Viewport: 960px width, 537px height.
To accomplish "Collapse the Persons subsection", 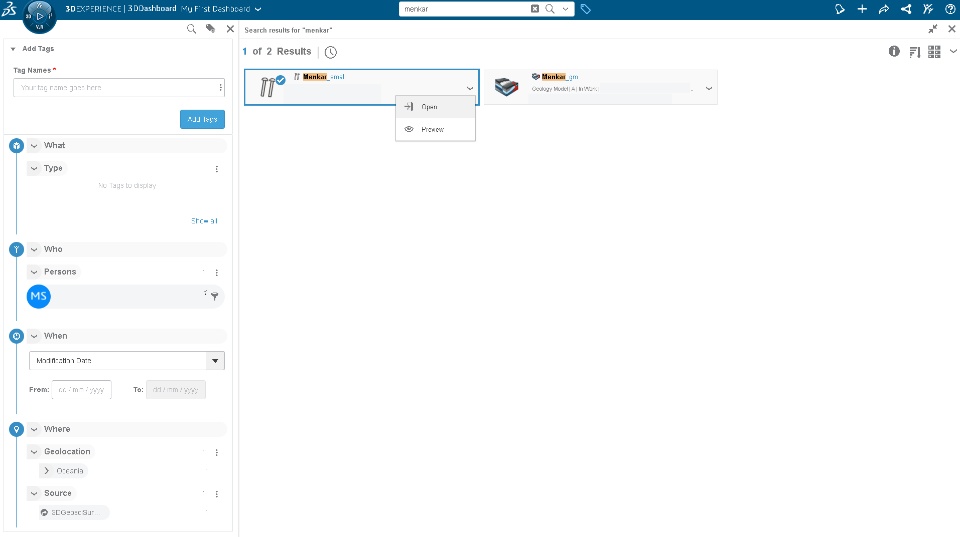I will (34, 272).
